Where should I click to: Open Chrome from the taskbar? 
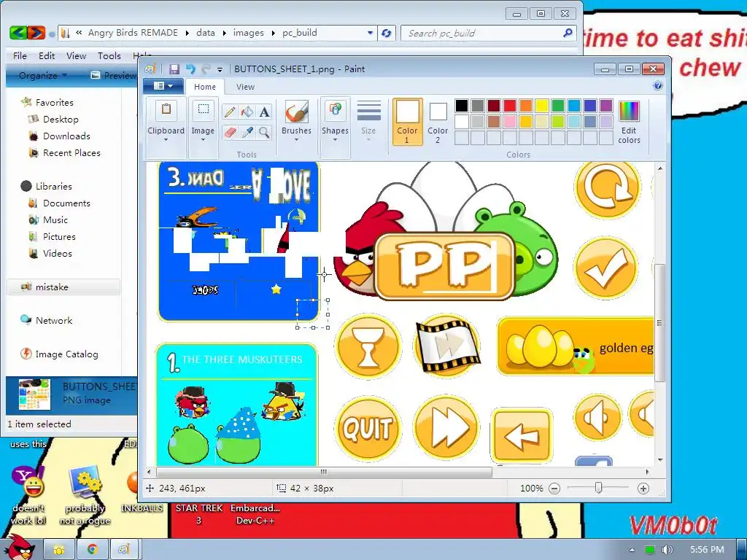coord(92,550)
